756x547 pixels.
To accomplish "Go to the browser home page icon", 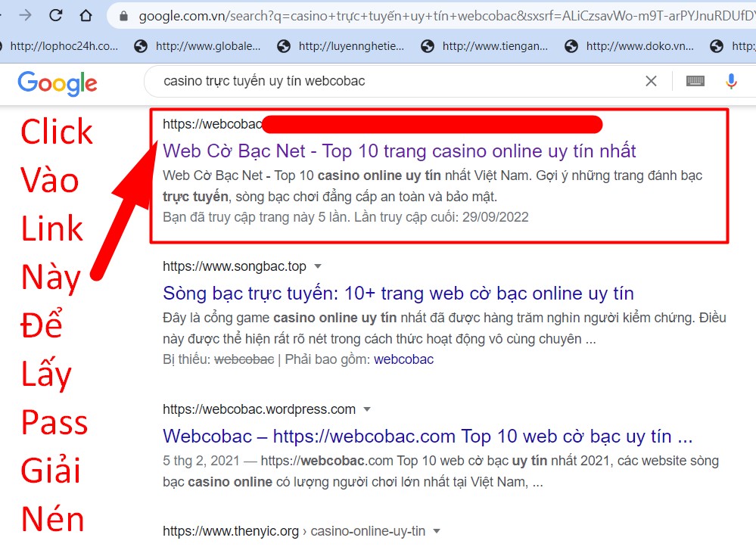I will [86, 15].
